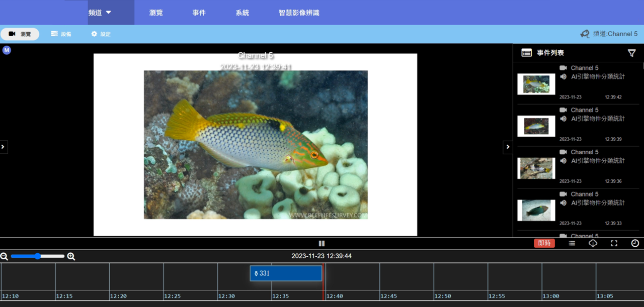Open the 智慧影像辨識 menu
644x307 pixels.
point(299,13)
